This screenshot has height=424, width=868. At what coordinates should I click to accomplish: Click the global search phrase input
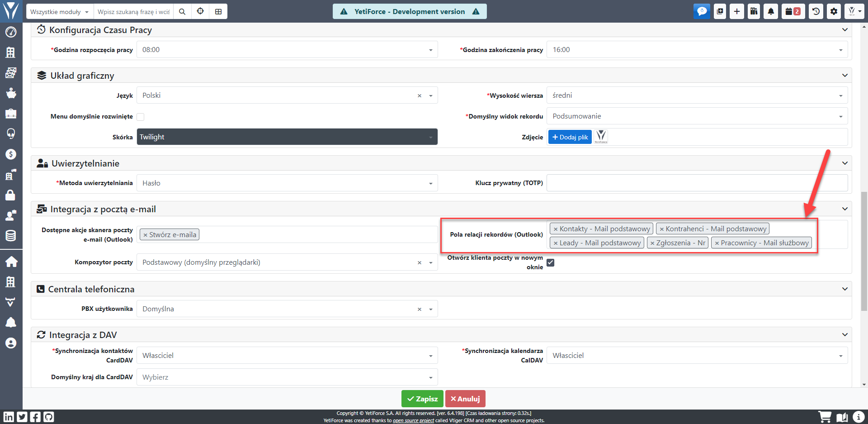[134, 11]
